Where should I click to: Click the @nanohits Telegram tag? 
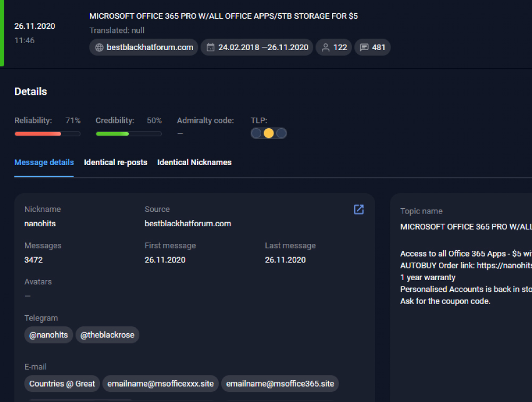point(48,335)
